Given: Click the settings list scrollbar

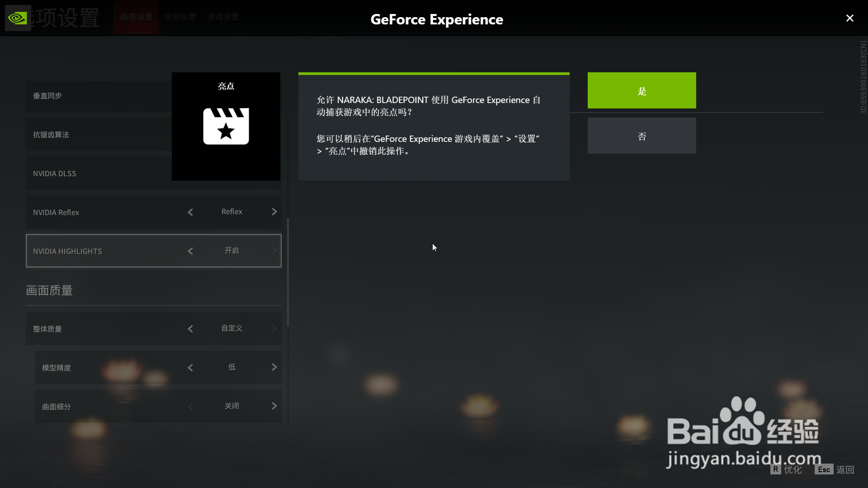Looking at the screenshot, I should pyautogui.click(x=288, y=272).
